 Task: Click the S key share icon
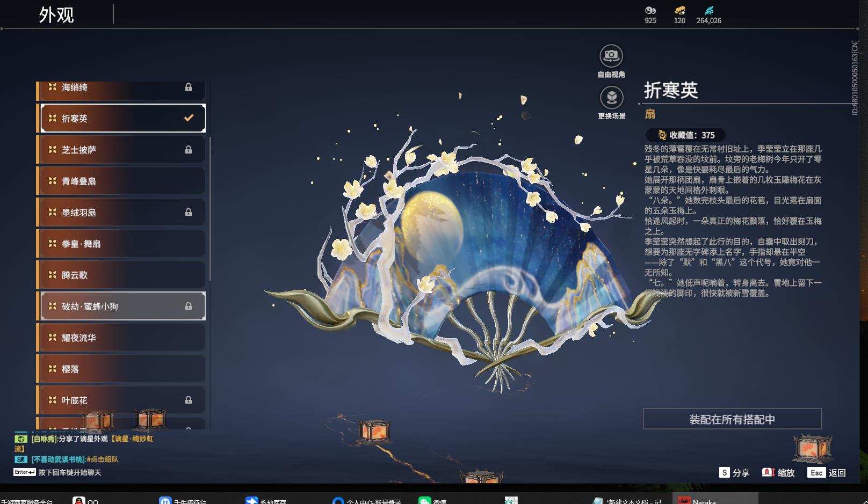tap(725, 472)
